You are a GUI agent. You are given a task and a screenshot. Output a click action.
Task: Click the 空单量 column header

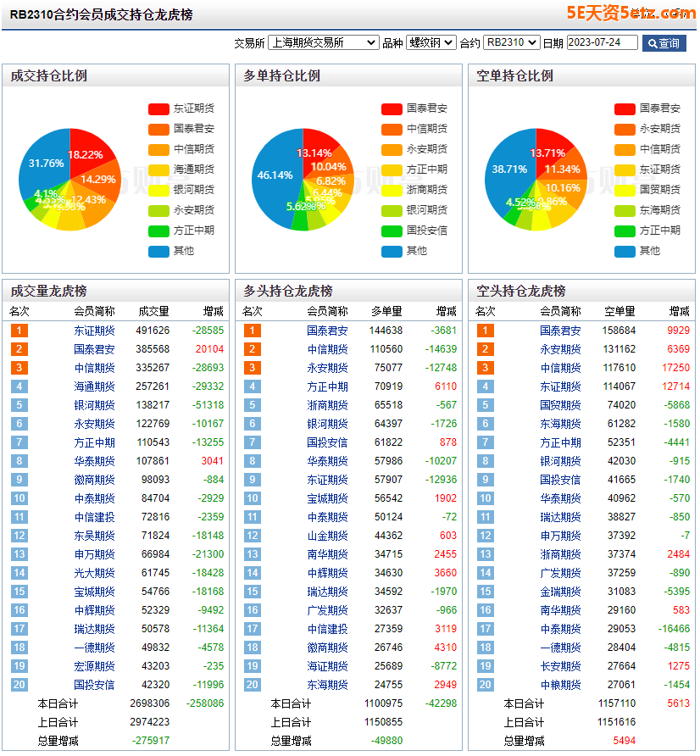(620, 311)
